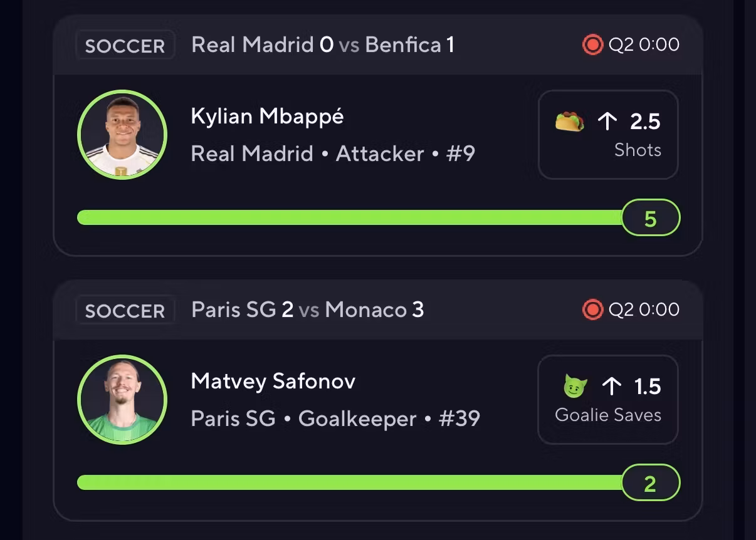Select the SOCCER tag on Paris SG card
This screenshot has width=756, height=540.
[125, 311]
